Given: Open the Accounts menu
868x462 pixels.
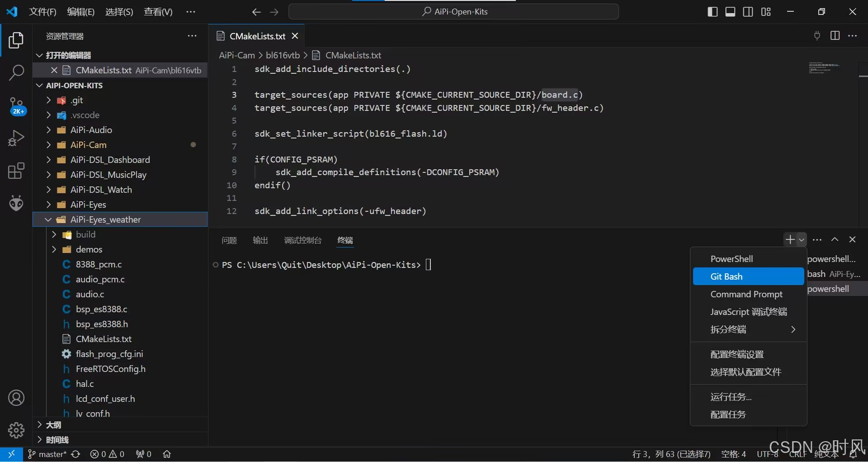Looking at the screenshot, I should 16,398.
